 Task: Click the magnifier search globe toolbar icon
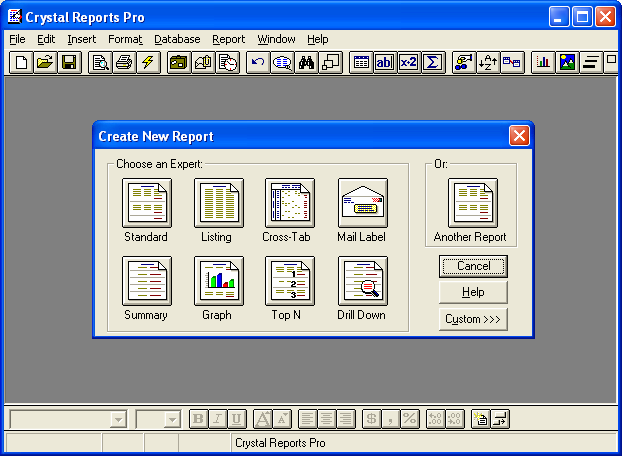coord(282,63)
